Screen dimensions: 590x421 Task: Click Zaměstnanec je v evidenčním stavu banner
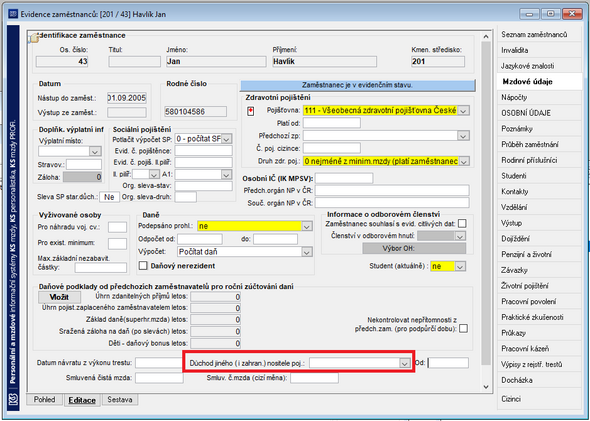358,85
